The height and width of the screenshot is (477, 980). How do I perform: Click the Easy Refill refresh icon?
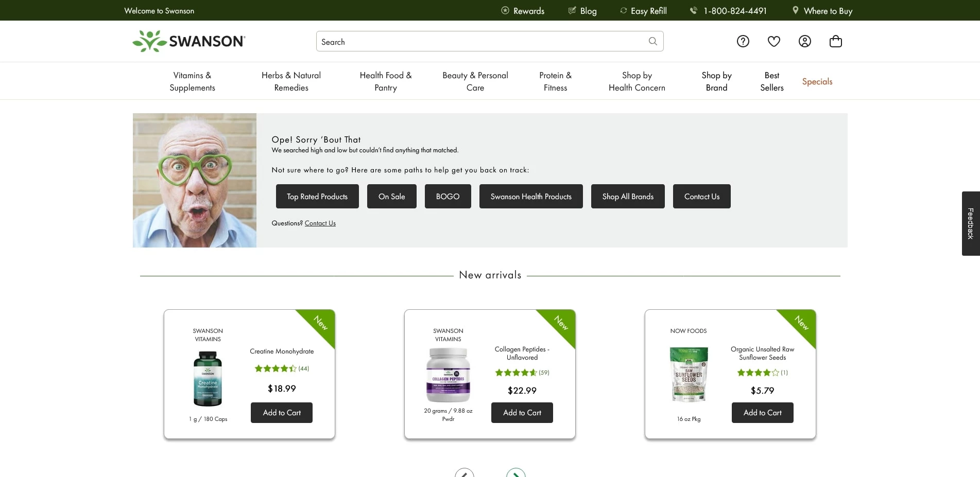coord(623,10)
